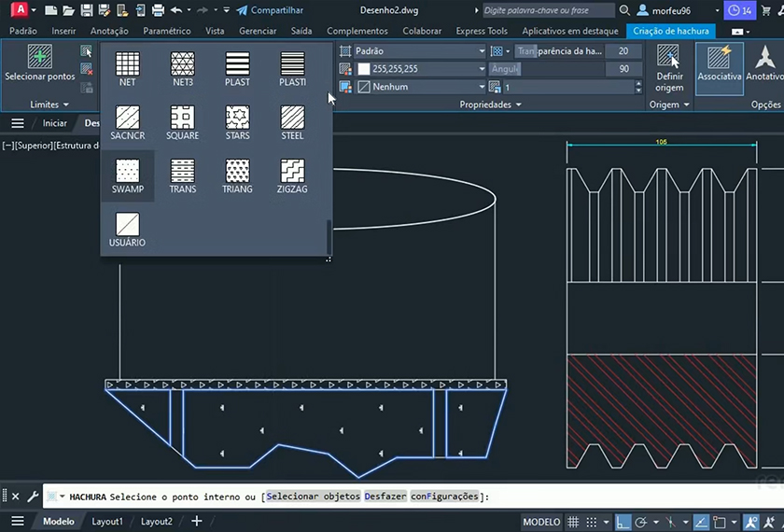Click Selecionar objetos command option
784x532 pixels.
(313, 497)
